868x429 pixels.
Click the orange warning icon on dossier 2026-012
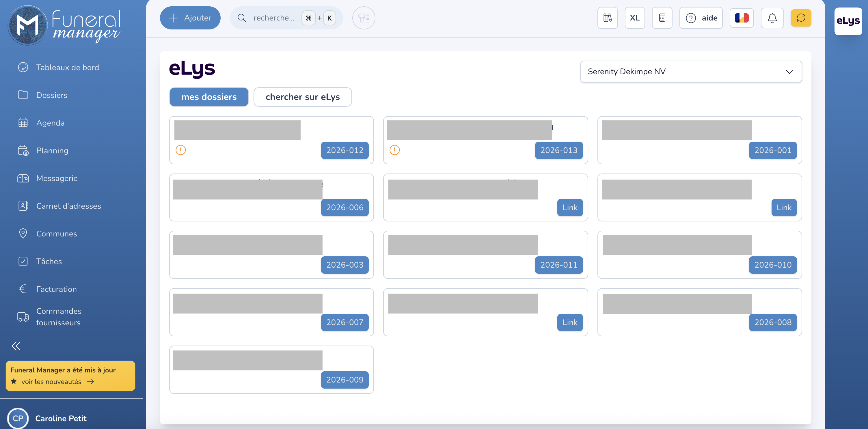coord(180,150)
